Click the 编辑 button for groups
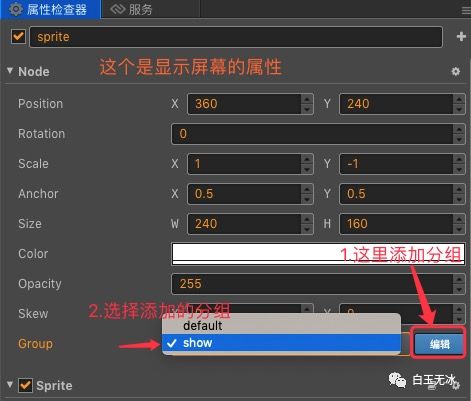 439,344
